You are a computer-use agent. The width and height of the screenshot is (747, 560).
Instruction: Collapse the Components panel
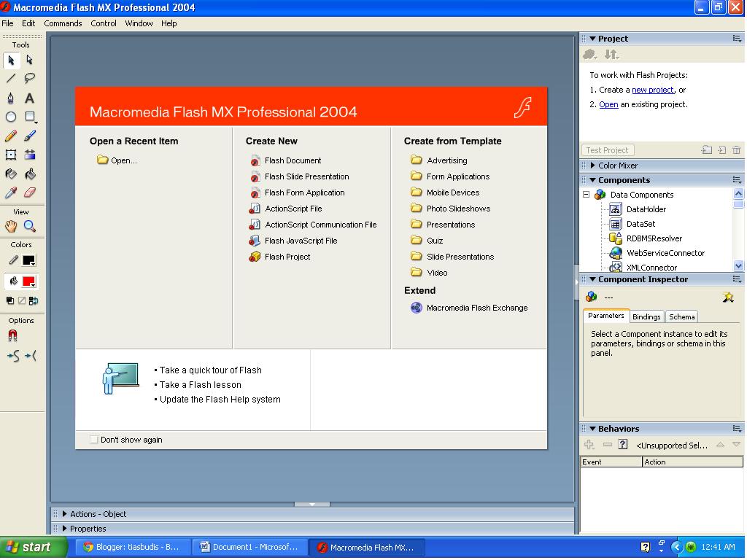pos(592,180)
